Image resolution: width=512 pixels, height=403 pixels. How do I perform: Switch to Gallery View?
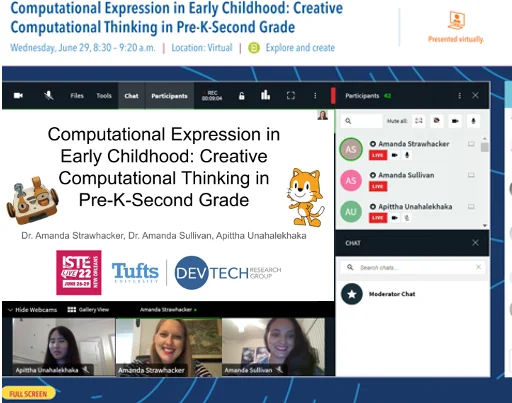(88, 310)
